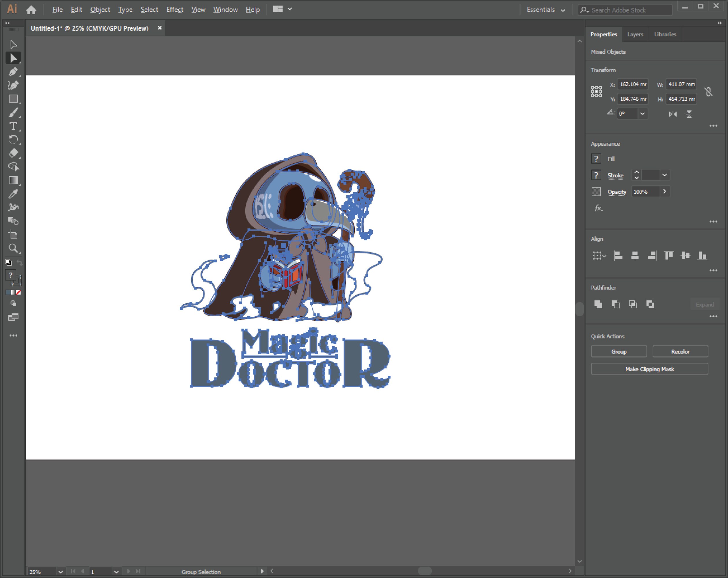Screen dimensions: 728x578
Task: Select the Rectangle tool
Action: point(14,99)
